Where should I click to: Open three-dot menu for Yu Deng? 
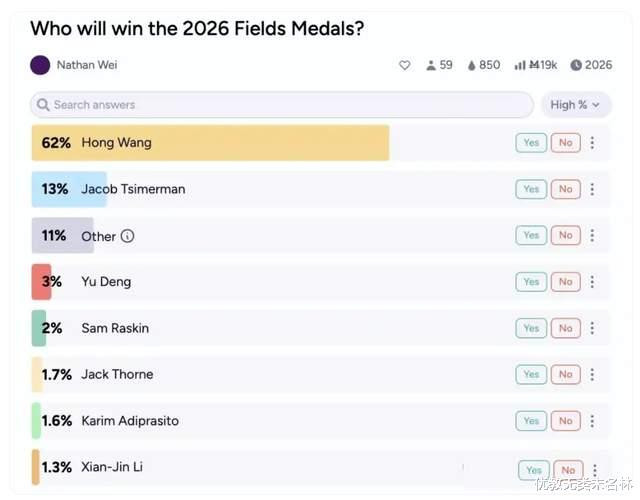[x=592, y=282]
